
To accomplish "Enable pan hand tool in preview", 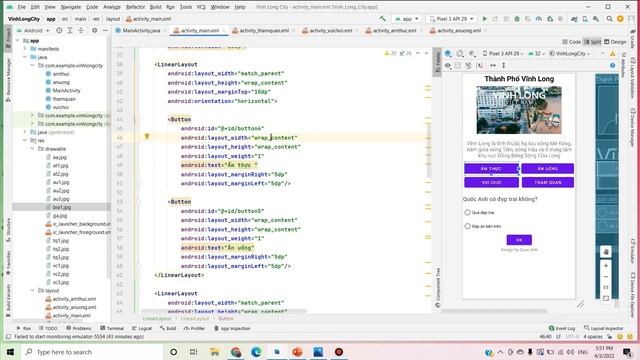I will [606, 252].
